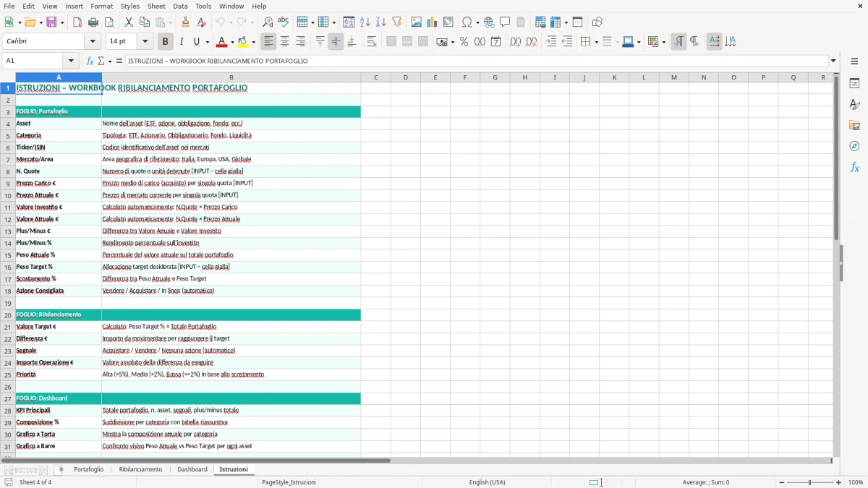Click Export as PDF icon
This screenshot has height=488, width=868.
click(77, 22)
